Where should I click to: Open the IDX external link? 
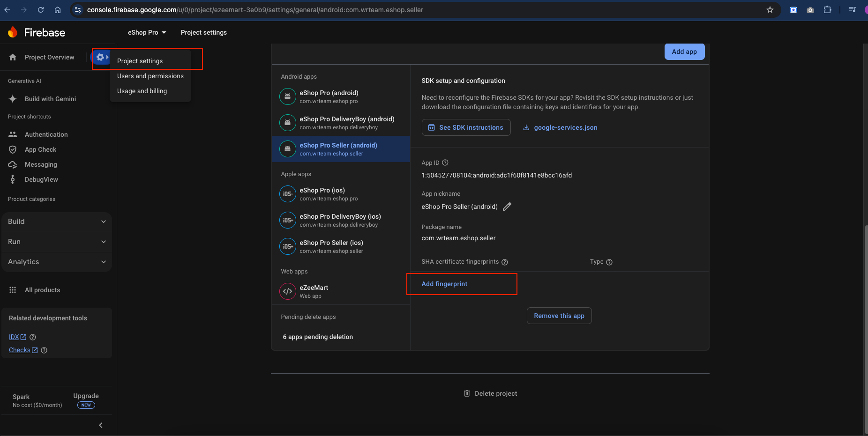point(17,337)
